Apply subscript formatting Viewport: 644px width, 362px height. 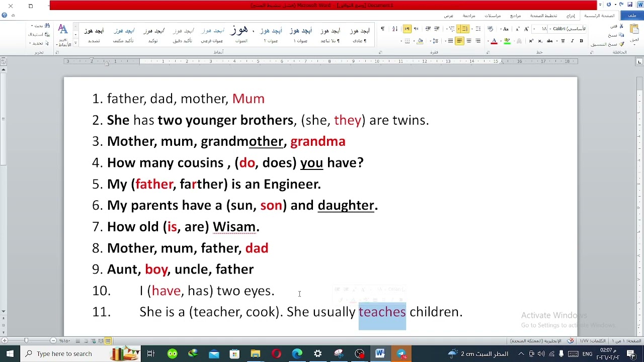540,41
